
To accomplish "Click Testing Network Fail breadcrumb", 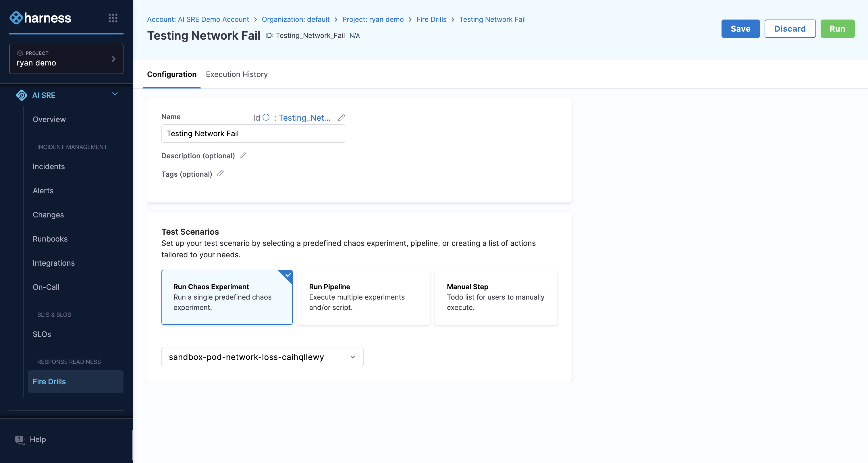I will pyautogui.click(x=492, y=19).
